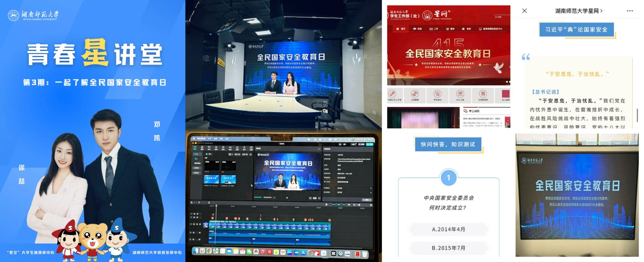
Task: Launch WeChat from the macOS dock
Action: click(249, 252)
